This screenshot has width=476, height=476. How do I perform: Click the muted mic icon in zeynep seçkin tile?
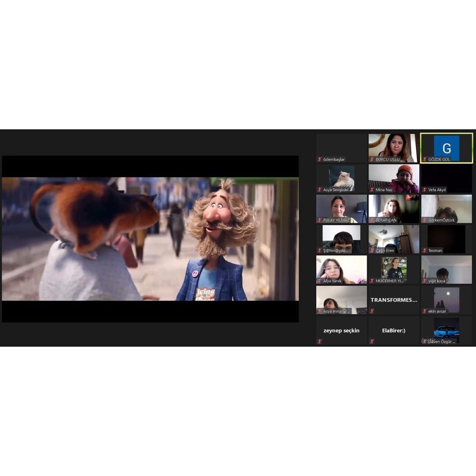[320, 342]
